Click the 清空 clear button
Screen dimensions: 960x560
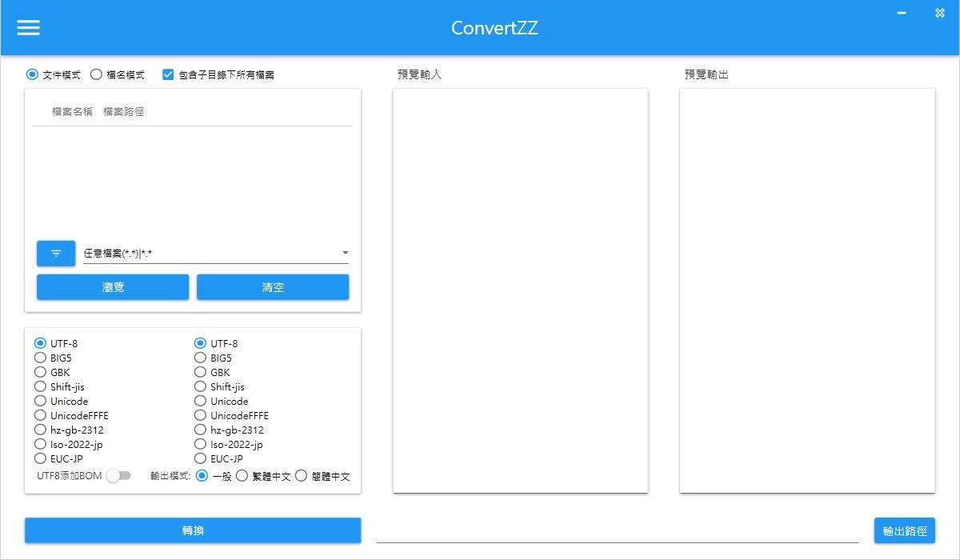pos(273,287)
